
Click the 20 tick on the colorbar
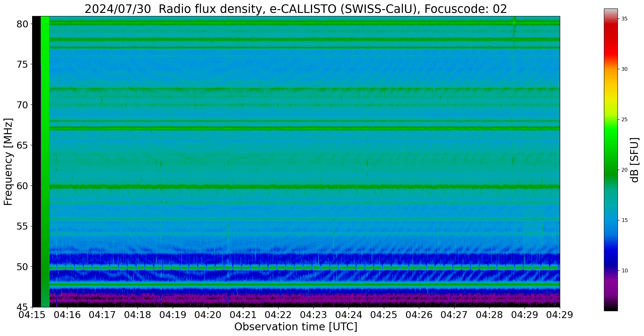624,170
